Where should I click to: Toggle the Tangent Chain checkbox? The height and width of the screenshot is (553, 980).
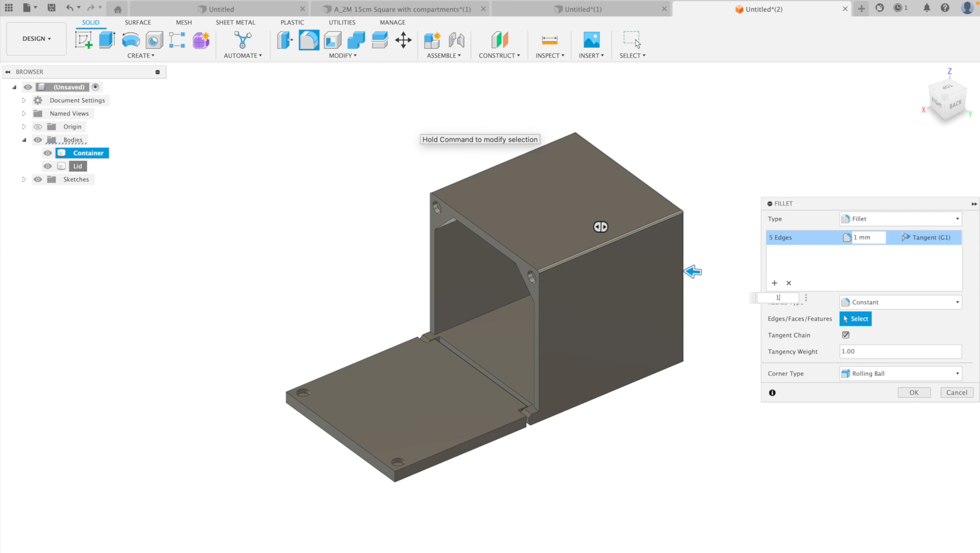tap(846, 335)
